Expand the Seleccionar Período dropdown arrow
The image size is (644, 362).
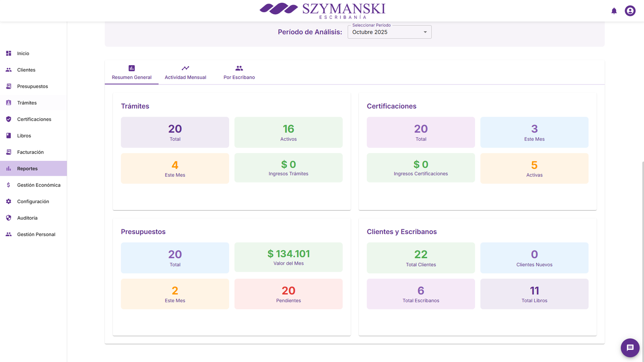425,32
